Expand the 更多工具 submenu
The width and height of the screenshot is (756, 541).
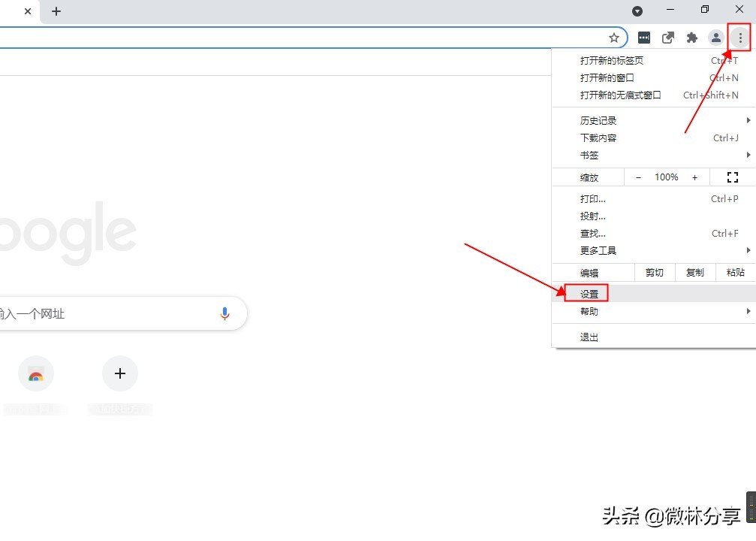click(599, 250)
